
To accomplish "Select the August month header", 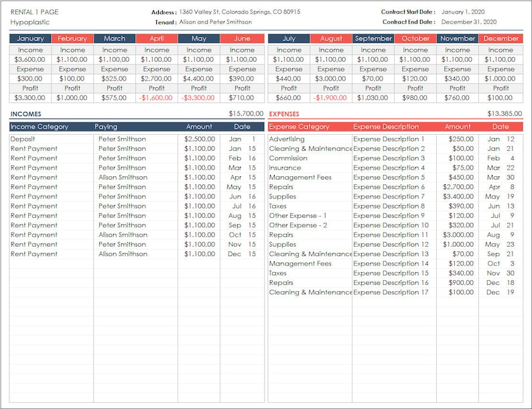I will 331,38.
